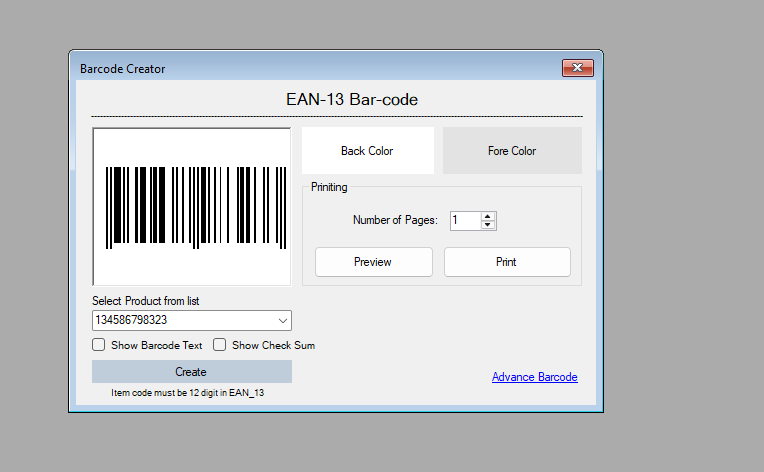Hit the Create button
The height and width of the screenshot is (472, 764).
(x=191, y=372)
